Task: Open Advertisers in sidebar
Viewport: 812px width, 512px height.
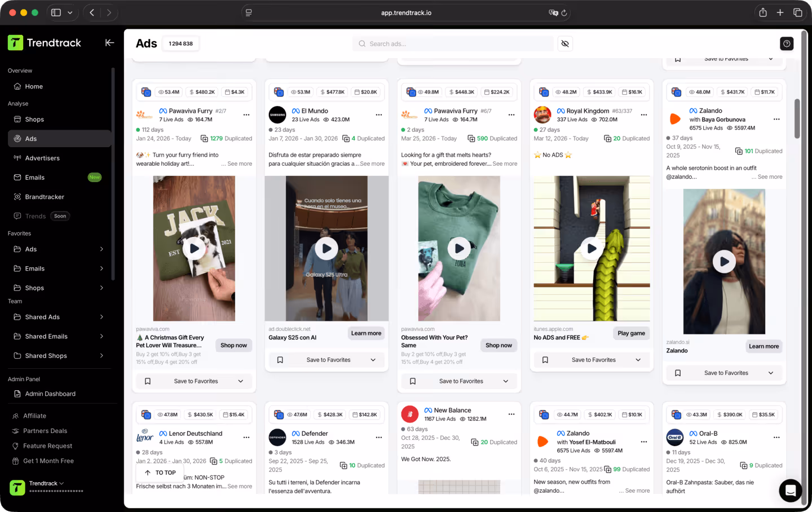Action: 59,158
